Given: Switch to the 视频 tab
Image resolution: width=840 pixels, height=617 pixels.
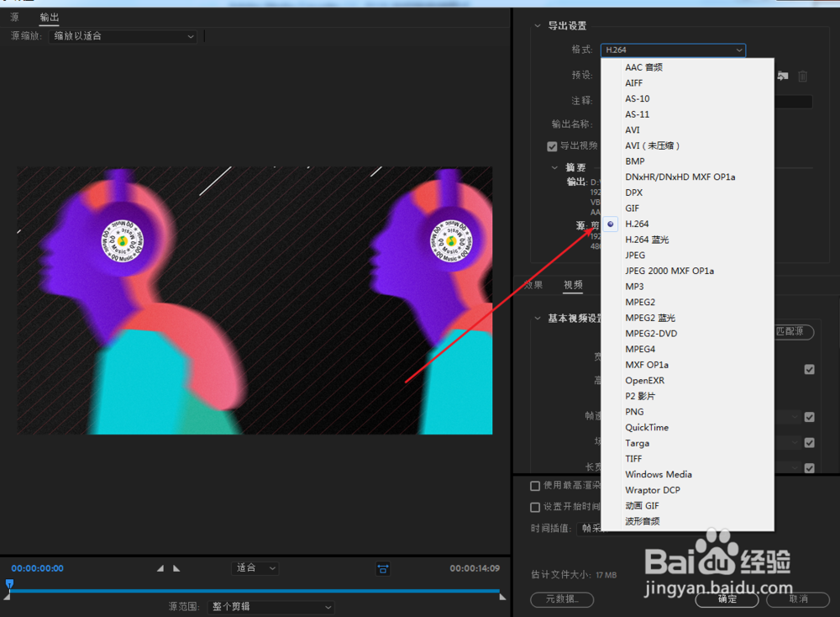Looking at the screenshot, I should point(573,285).
